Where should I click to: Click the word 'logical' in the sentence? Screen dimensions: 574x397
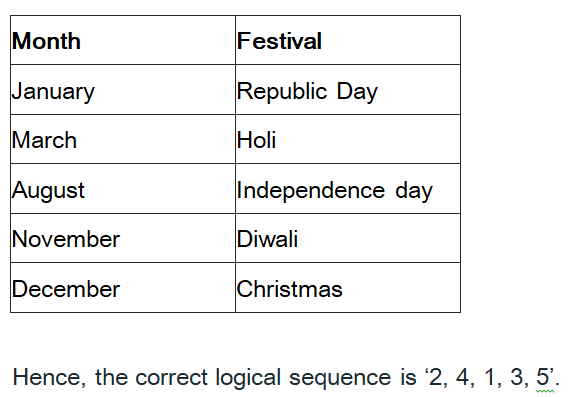249,378
